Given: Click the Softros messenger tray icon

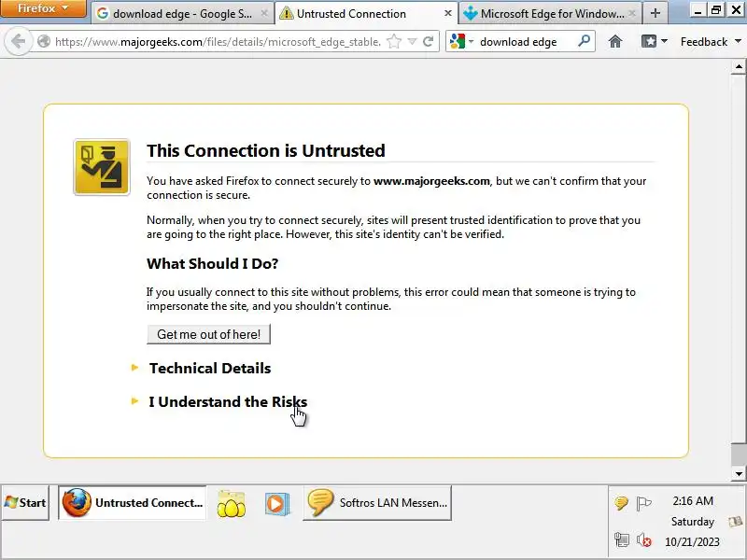Looking at the screenshot, I should point(621,503).
